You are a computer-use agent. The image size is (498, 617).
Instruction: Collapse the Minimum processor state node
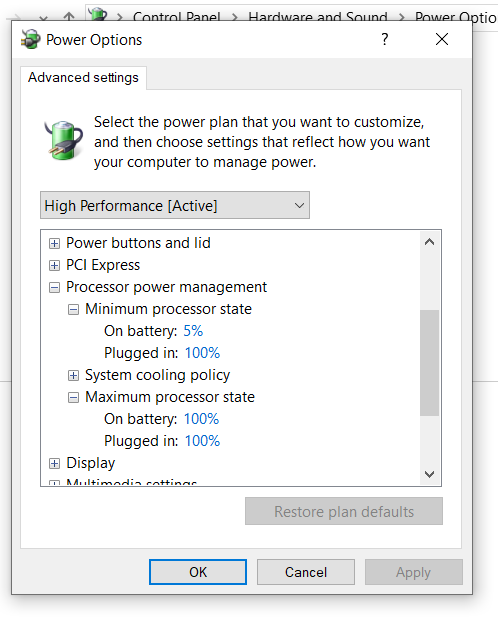coord(73,310)
